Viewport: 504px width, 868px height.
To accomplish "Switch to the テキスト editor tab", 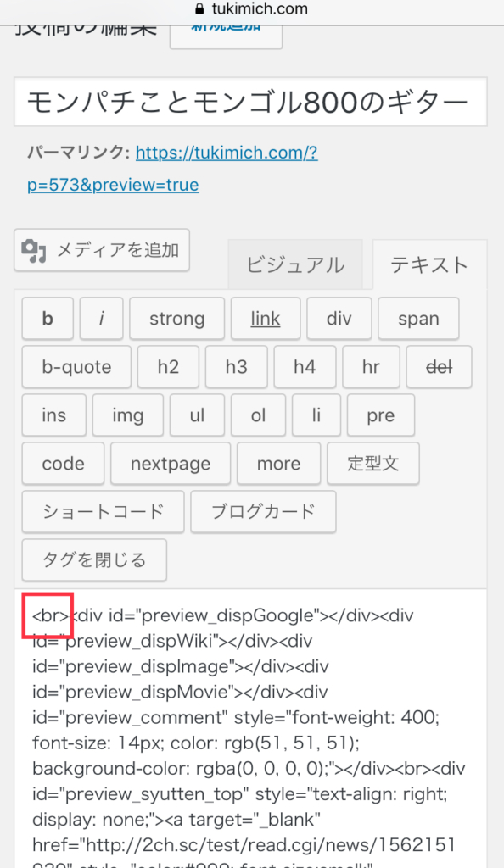I will (x=430, y=264).
